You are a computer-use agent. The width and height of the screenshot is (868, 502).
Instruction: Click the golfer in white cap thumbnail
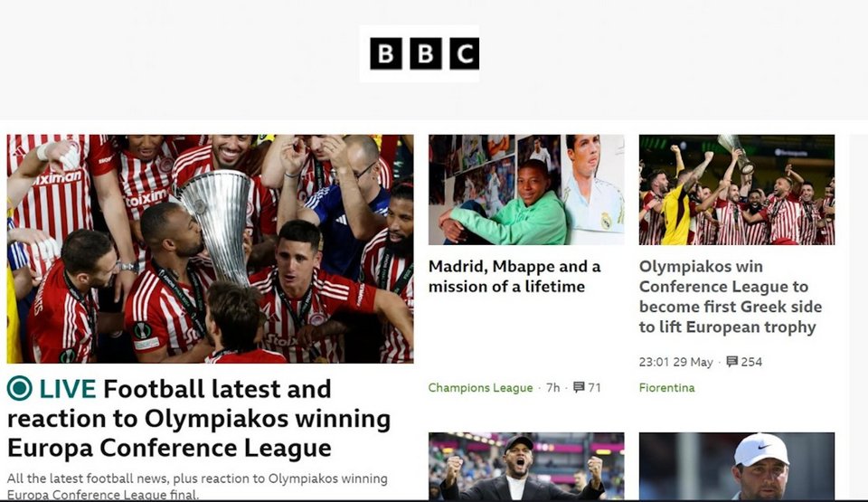(737, 467)
